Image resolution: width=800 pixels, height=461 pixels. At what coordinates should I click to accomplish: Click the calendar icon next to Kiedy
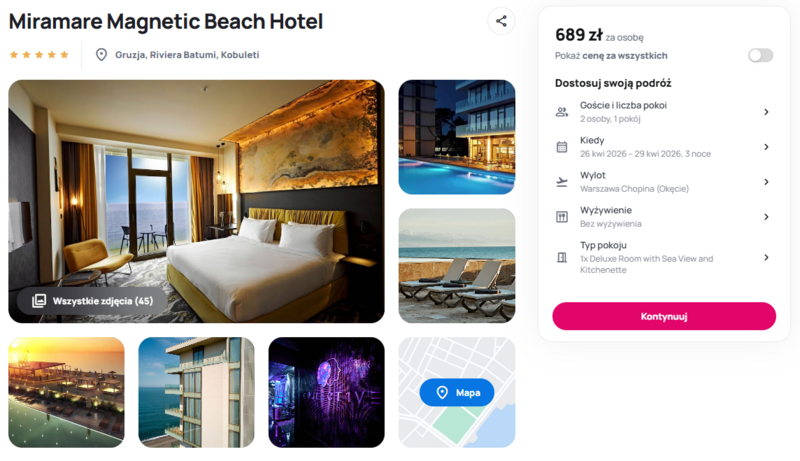click(x=562, y=147)
